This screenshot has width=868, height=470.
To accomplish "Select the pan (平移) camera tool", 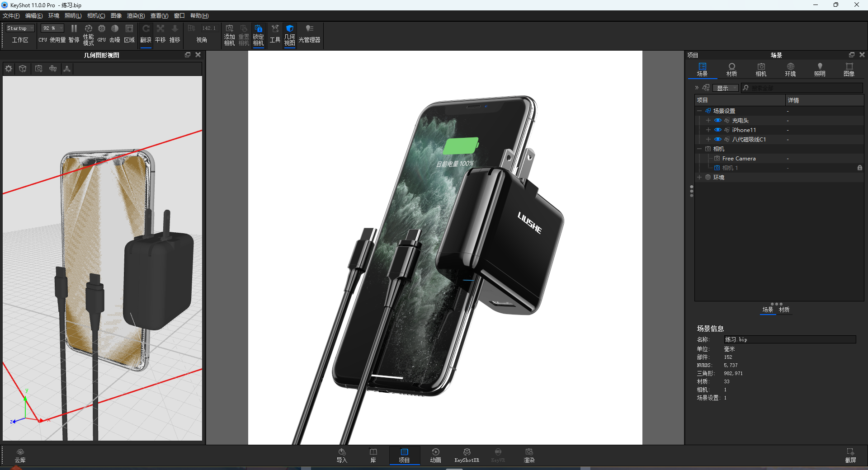I will 160,34.
